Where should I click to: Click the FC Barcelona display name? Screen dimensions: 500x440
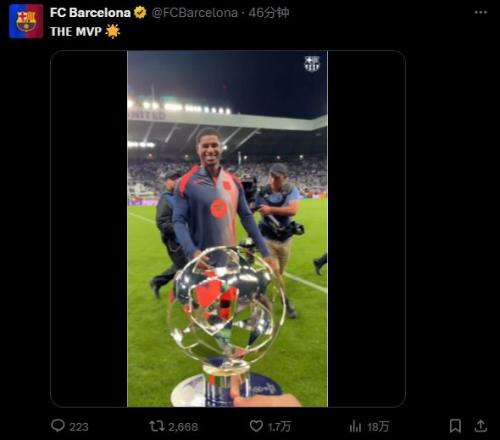pyautogui.click(x=90, y=13)
